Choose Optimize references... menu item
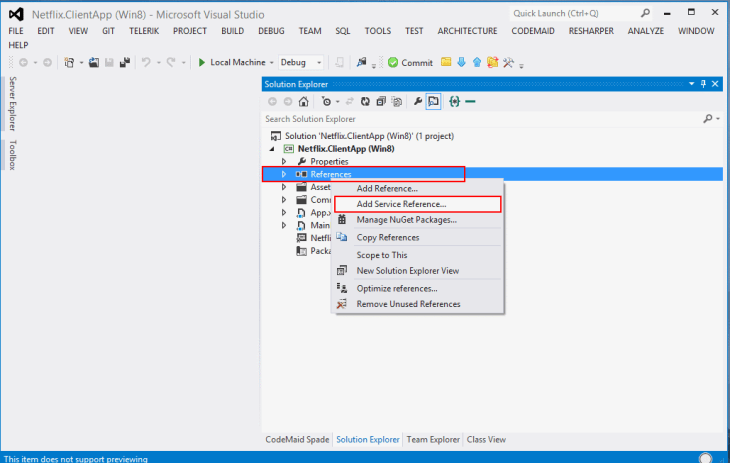This screenshot has width=730, height=463. 418,288
